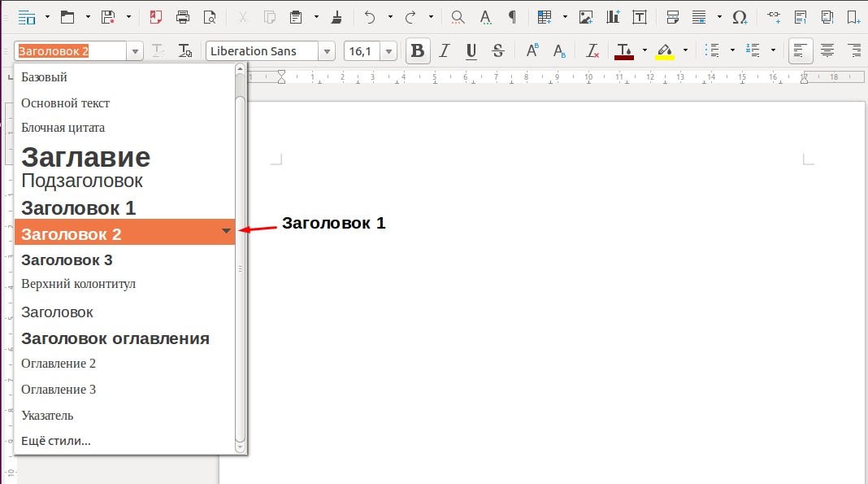The image size is (868, 484).
Task: Click the Redo arrow icon
Action: [410, 17]
